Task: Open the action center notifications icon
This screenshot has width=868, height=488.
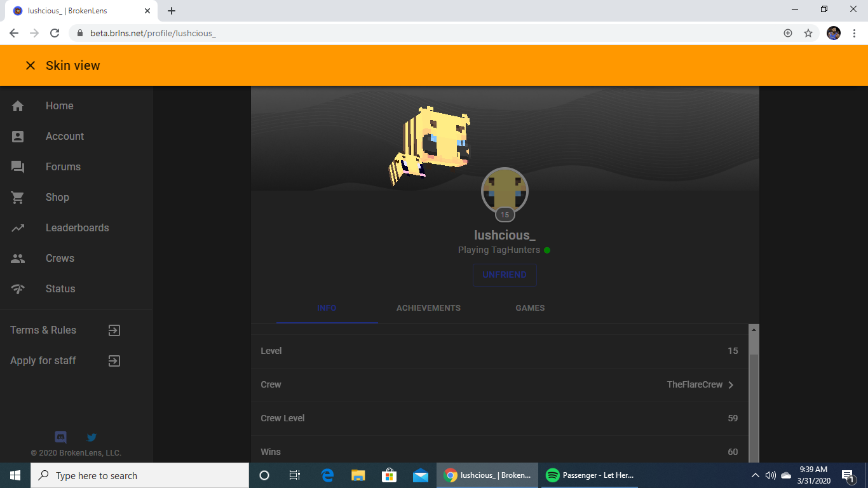Action: point(848,475)
